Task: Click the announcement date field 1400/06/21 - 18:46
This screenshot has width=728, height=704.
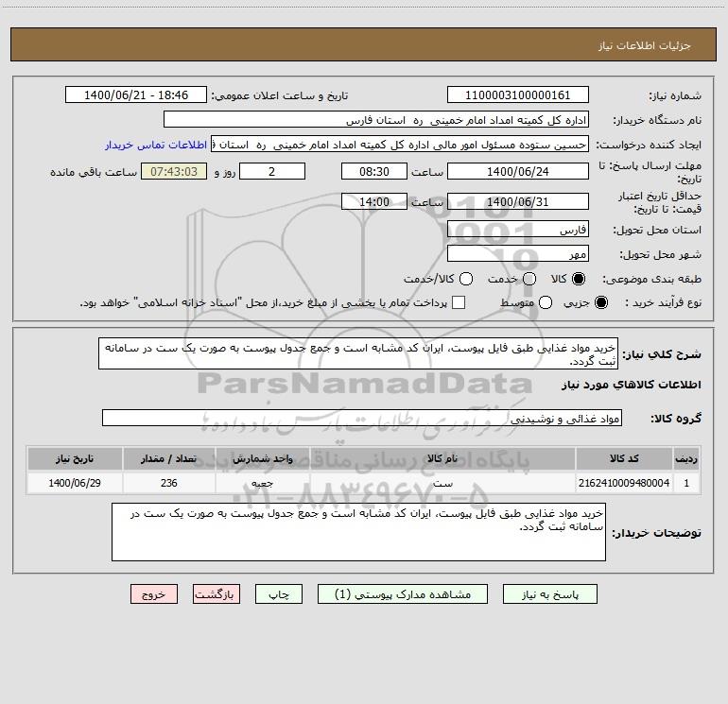Action: (x=136, y=95)
